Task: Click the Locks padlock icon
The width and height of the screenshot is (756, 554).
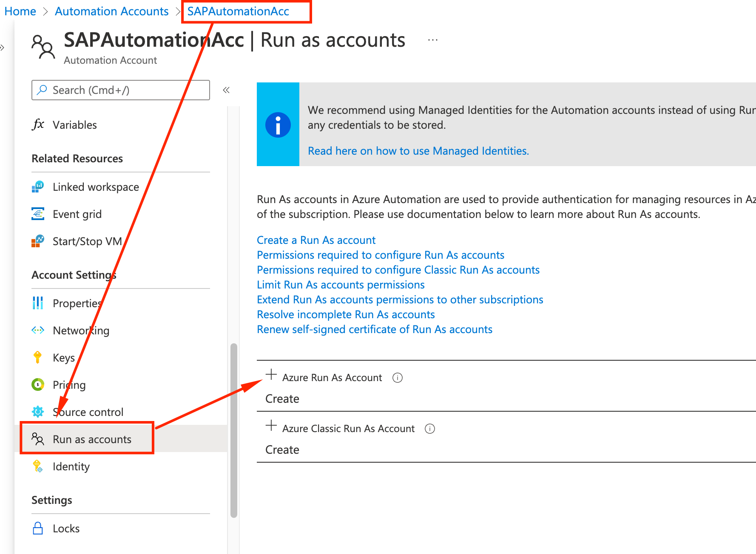Action: tap(38, 528)
